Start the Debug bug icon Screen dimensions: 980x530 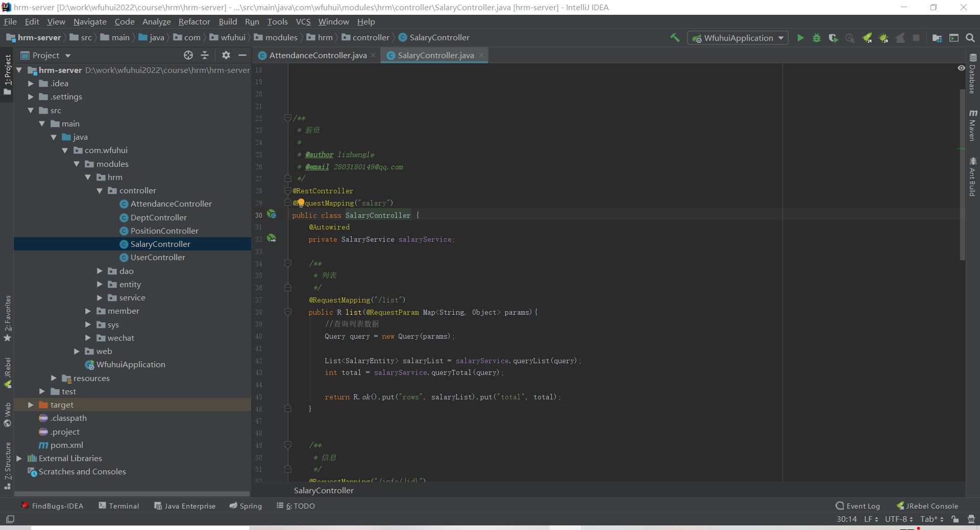point(817,38)
